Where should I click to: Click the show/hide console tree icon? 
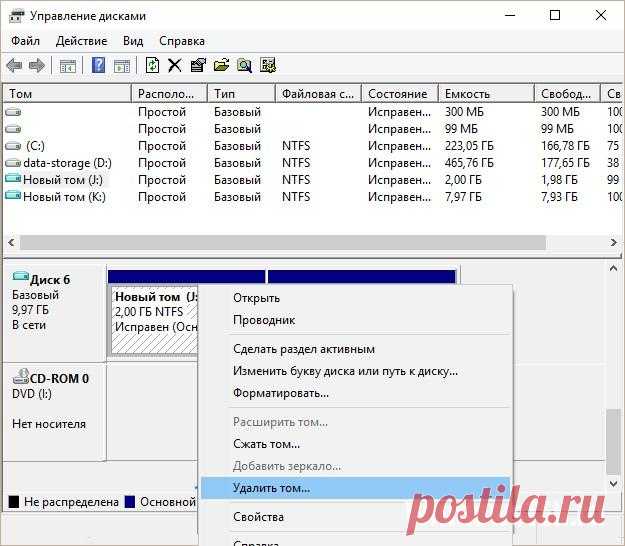pos(68,66)
